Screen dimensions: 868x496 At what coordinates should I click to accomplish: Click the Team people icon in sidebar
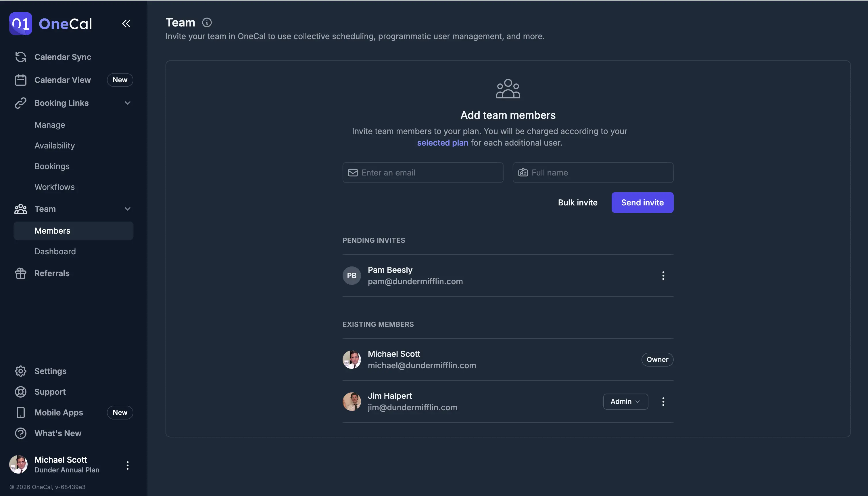(x=20, y=209)
